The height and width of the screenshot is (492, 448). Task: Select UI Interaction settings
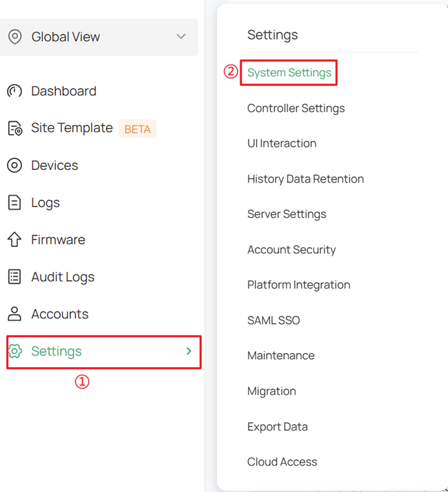[282, 143]
